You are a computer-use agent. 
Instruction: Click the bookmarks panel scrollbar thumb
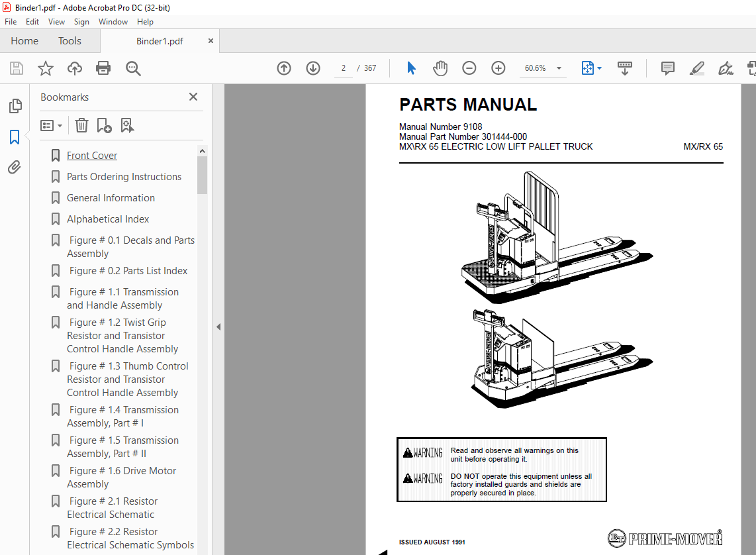[202, 176]
